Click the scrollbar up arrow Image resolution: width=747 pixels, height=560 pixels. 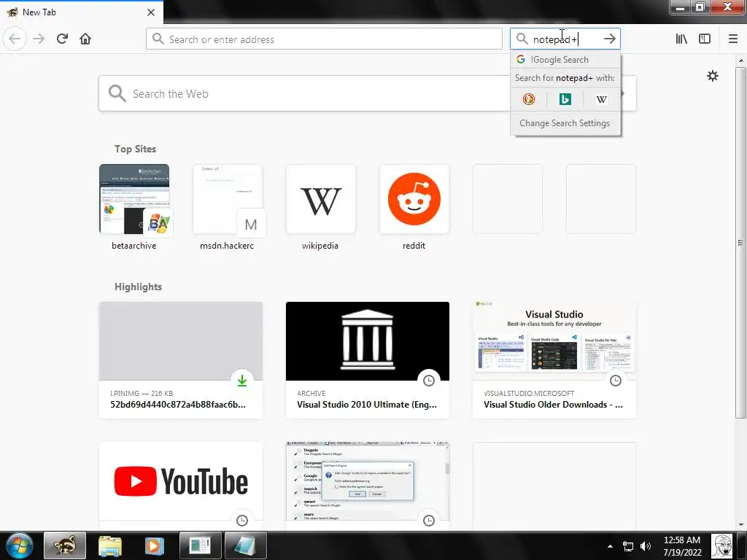click(741, 61)
